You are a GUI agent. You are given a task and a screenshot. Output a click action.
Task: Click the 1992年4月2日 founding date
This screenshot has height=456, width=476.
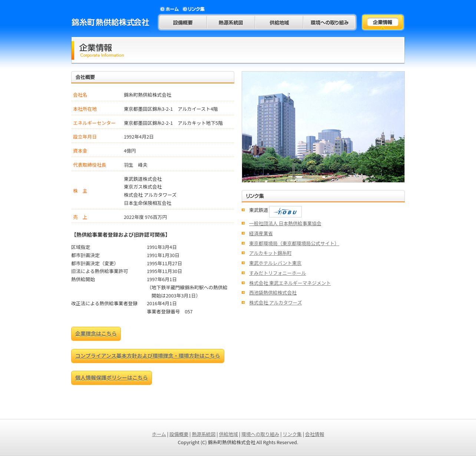[139, 137]
